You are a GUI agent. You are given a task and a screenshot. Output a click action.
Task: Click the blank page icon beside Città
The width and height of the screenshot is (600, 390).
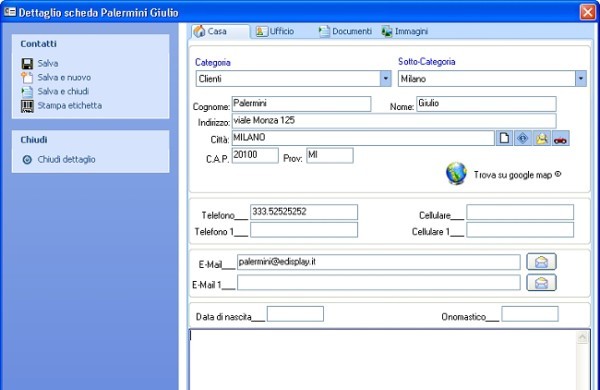tap(504, 138)
